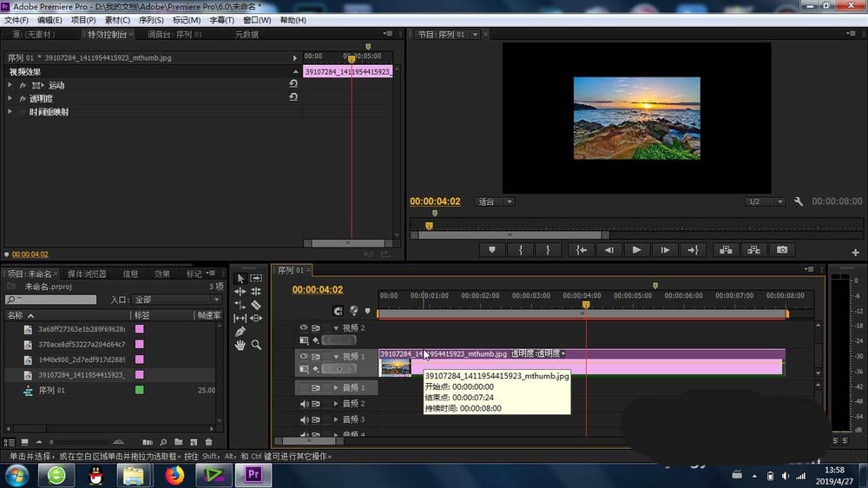
Task: Select the Slide tool
Action: click(x=256, y=318)
